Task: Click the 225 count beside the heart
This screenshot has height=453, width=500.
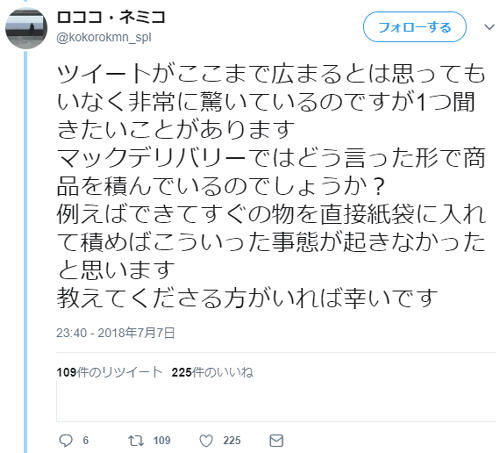Action: (x=232, y=440)
